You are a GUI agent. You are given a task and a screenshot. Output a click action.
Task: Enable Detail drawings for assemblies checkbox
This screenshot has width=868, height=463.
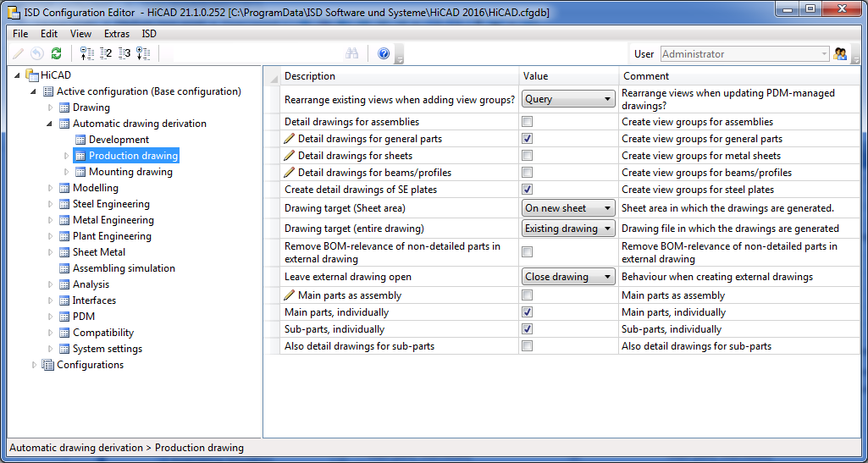pos(527,122)
